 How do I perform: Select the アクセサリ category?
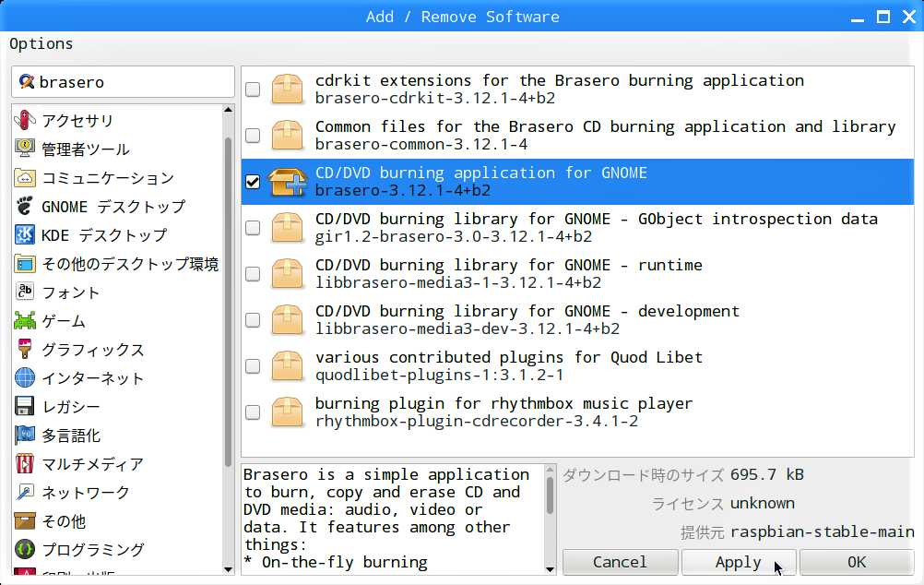117,120
